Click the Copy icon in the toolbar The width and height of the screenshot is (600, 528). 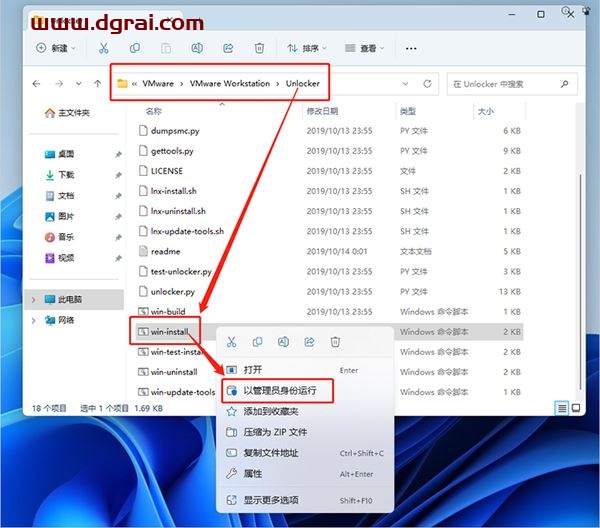click(x=135, y=48)
